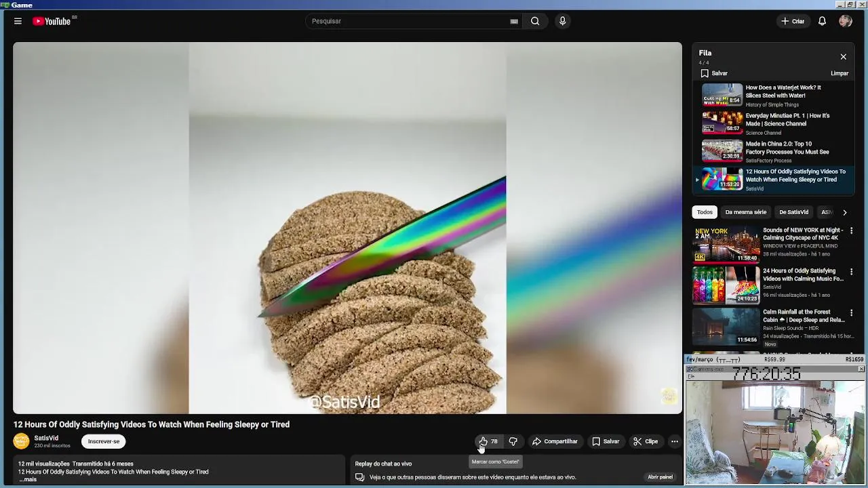Click the 'Replay do chat ao vivo' heading
This screenshot has width=868, height=488.
coord(383,464)
